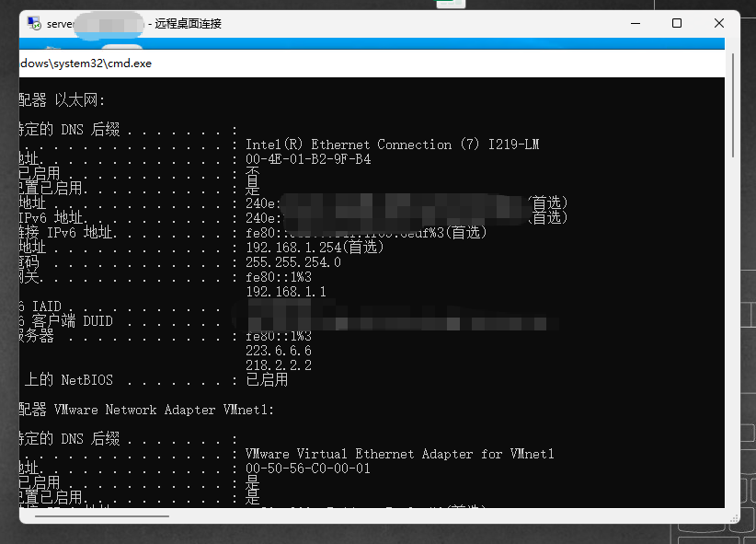Click the link-local address ending in %3(首选)
Screen dimensions: 756x544
(x=366, y=233)
